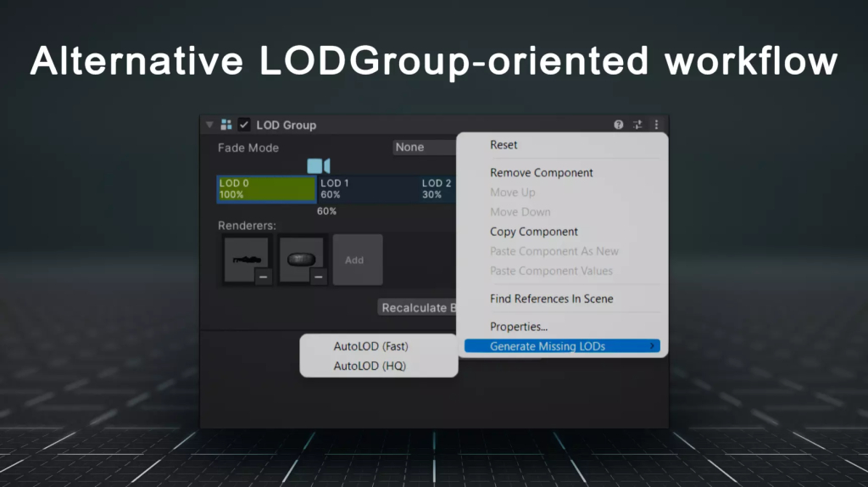The width and height of the screenshot is (868, 487).
Task: Open the component help reference icon
Action: (x=619, y=125)
